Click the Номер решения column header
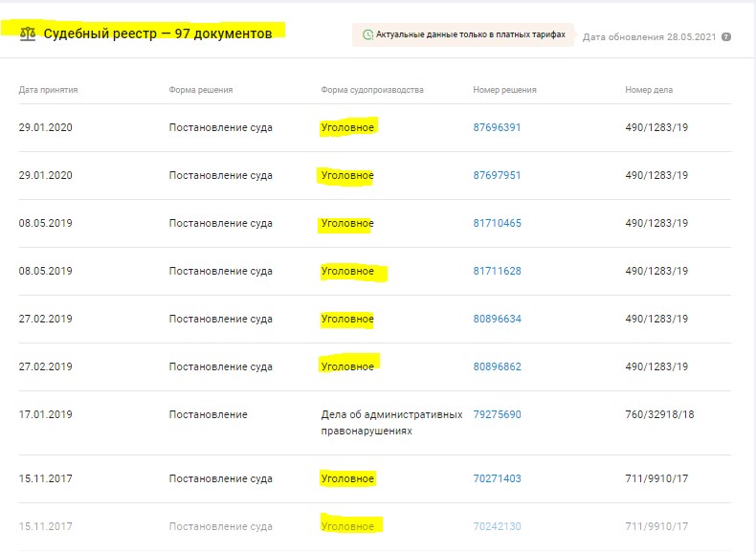Screen dimensions: 756x554 pyautogui.click(x=504, y=90)
